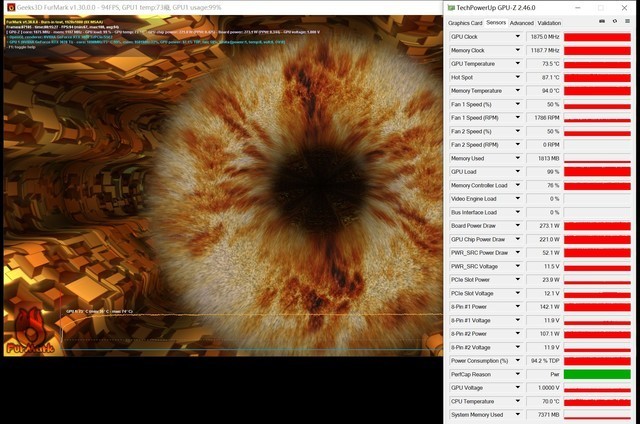Click the FurMark window title bar text
Screen dimensions: 640x424
click(x=119, y=7)
